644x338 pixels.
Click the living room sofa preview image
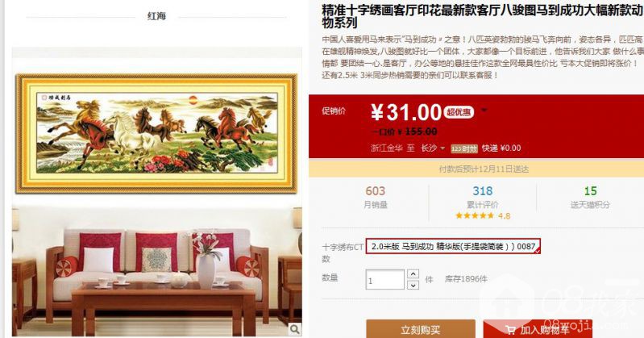[x=157, y=270]
